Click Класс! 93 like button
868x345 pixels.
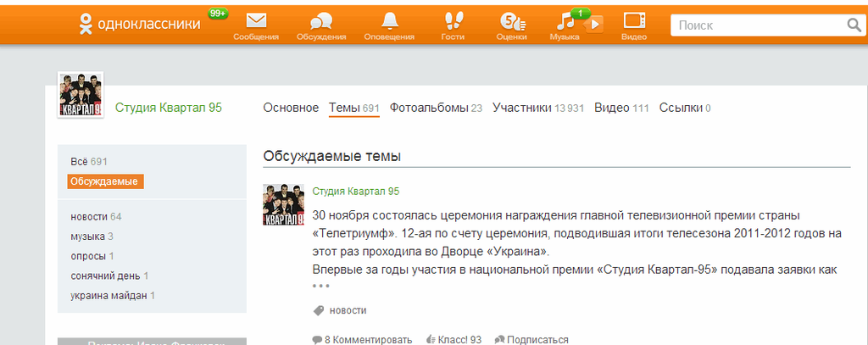coord(454,339)
